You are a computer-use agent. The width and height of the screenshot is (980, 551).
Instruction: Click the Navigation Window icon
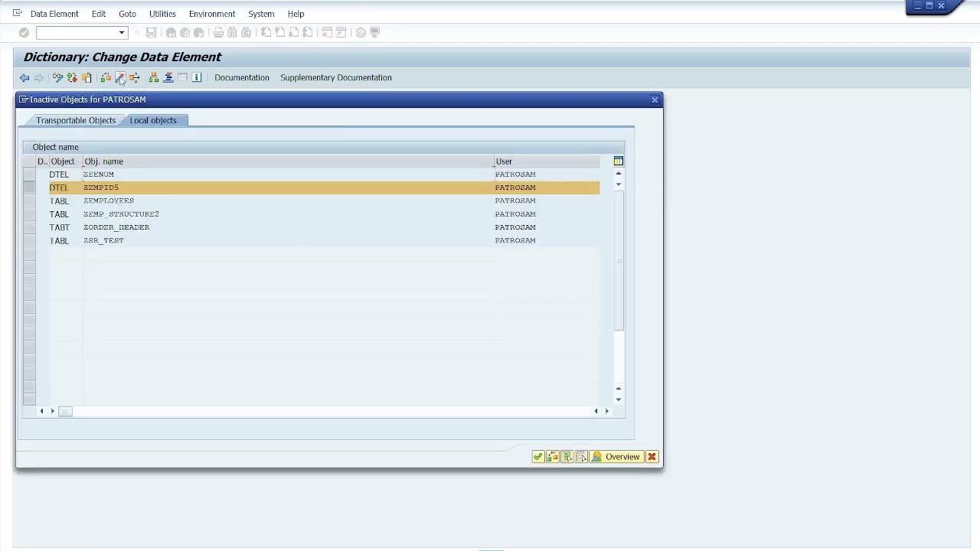168,77
